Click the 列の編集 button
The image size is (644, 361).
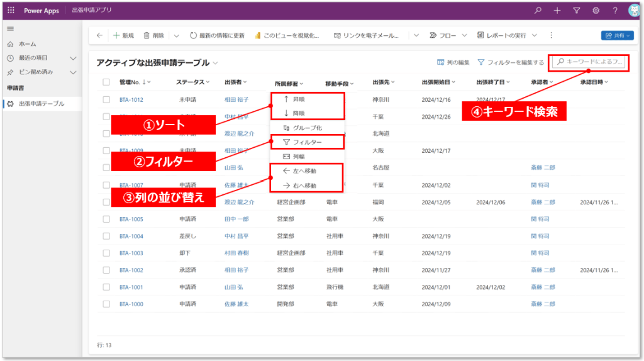tap(453, 62)
